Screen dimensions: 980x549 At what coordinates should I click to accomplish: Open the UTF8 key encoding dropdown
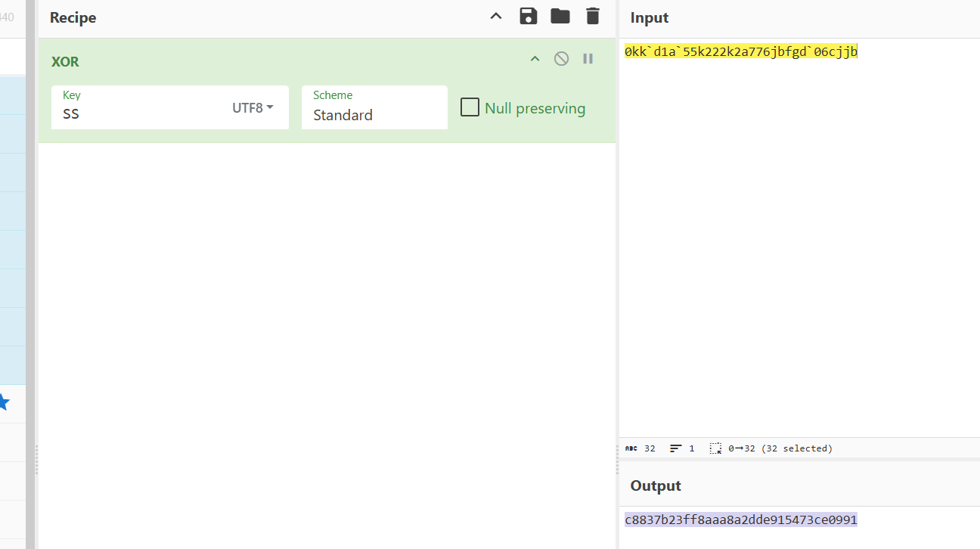[253, 108]
